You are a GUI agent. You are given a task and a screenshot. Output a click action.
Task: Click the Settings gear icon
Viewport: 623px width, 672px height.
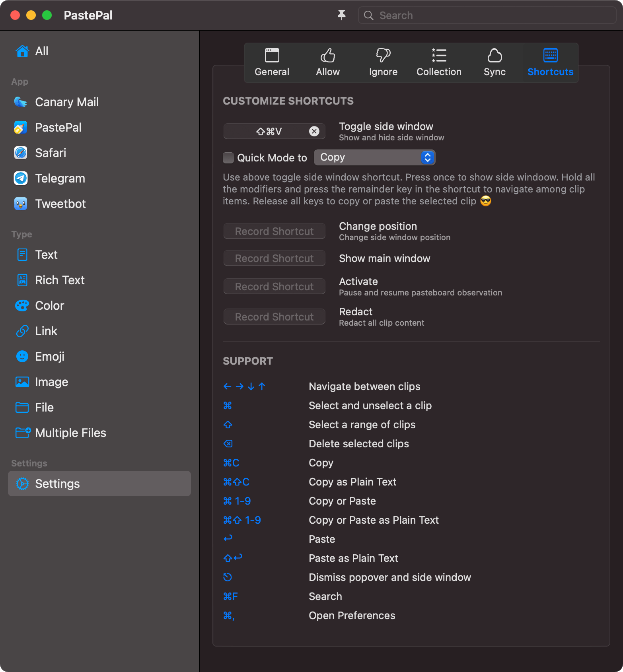click(x=22, y=484)
